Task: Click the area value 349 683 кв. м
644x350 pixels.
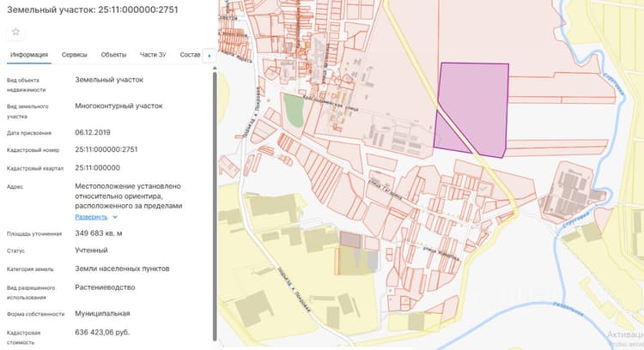Action: 99,233
